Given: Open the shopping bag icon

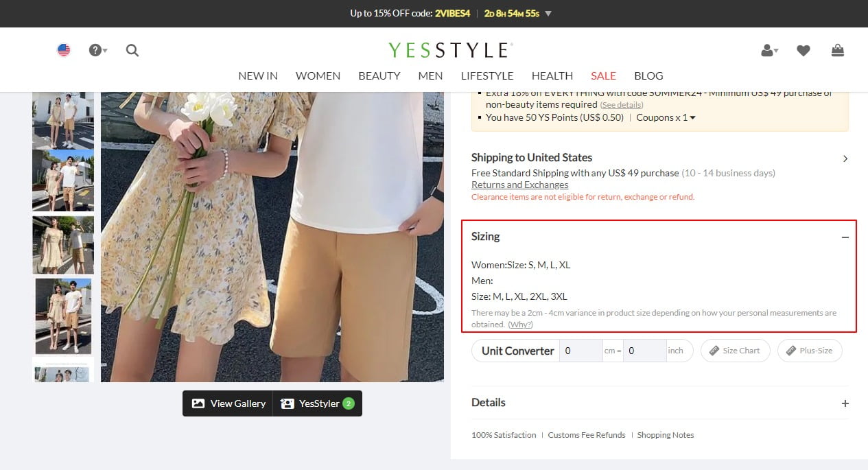Looking at the screenshot, I should tap(837, 50).
